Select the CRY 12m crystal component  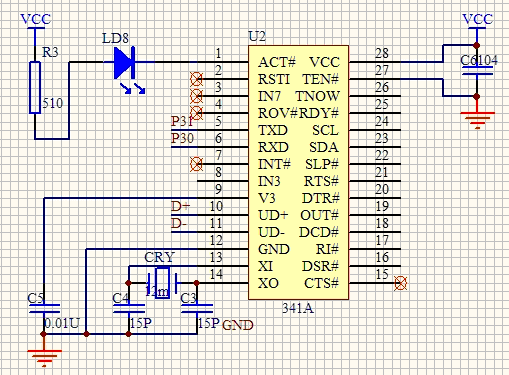pyautogui.click(x=162, y=283)
